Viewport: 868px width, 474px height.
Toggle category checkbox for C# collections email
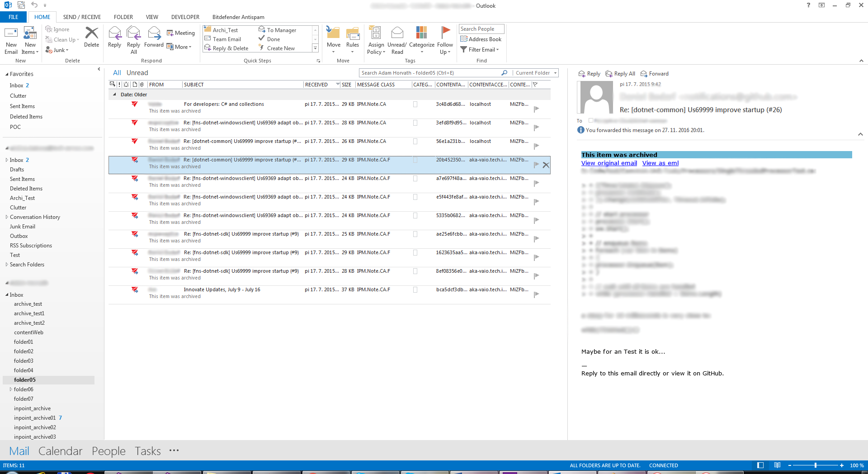(415, 104)
